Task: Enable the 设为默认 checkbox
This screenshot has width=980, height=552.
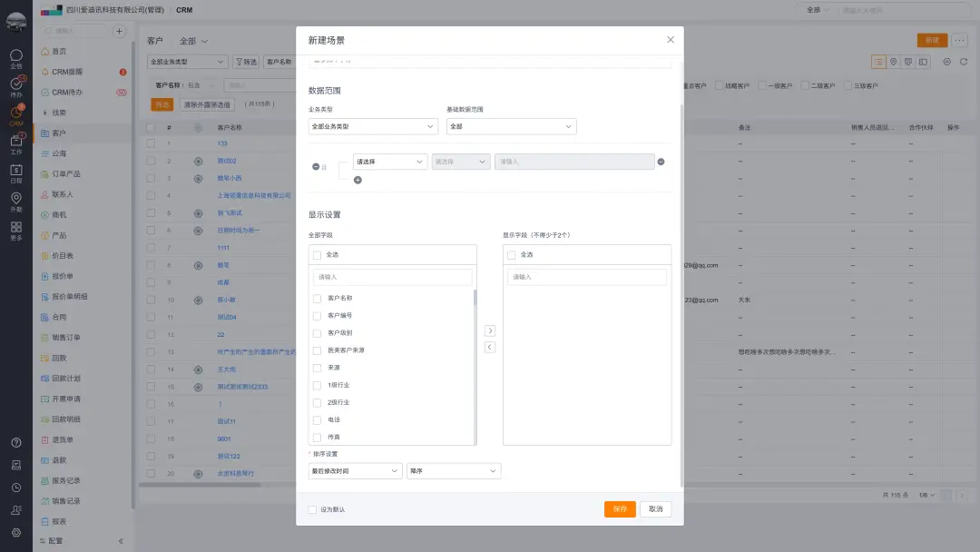Action: coord(313,509)
